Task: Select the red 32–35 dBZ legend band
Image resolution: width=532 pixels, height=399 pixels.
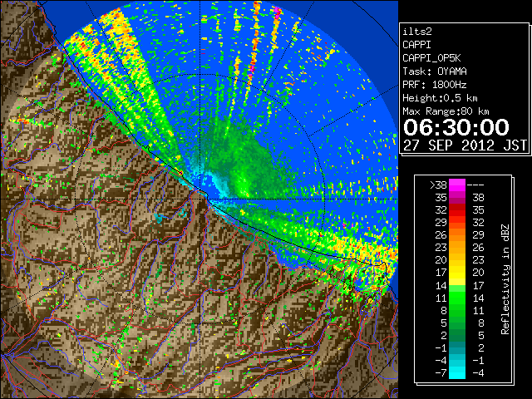Action: [x=457, y=210]
